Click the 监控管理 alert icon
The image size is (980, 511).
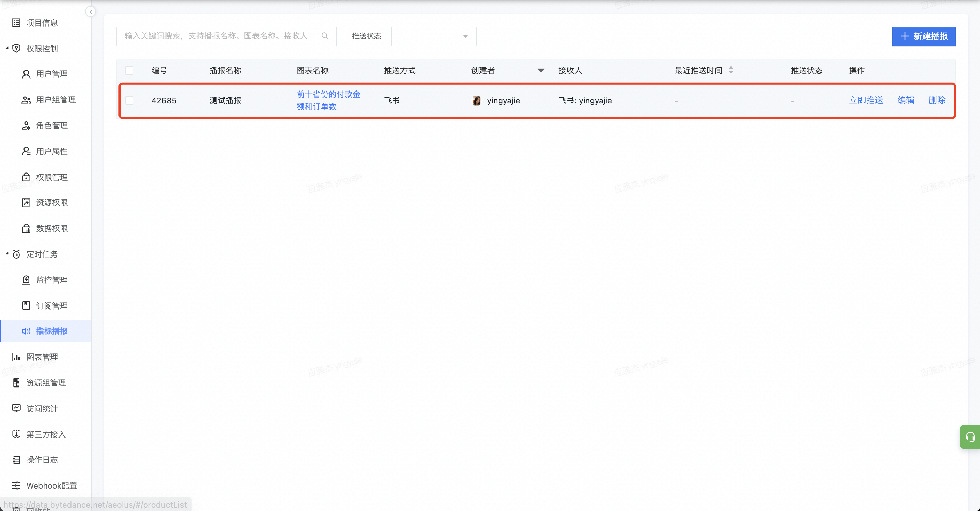pyautogui.click(x=26, y=280)
